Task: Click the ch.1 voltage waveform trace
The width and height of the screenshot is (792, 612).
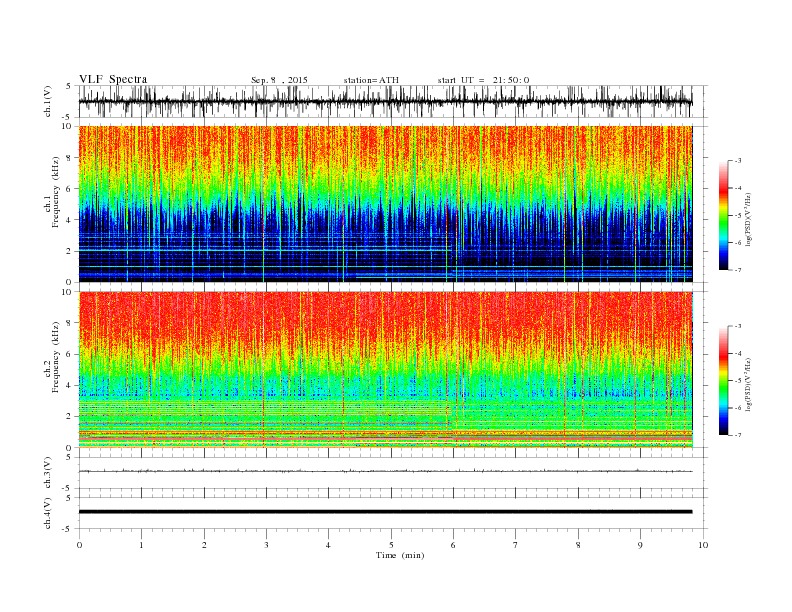Action: [x=385, y=102]
